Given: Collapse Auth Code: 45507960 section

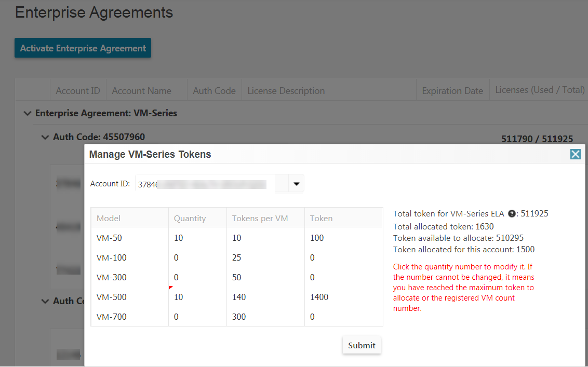Looking at the screenshot, I should pyautogui.click(x=45, y=137).
